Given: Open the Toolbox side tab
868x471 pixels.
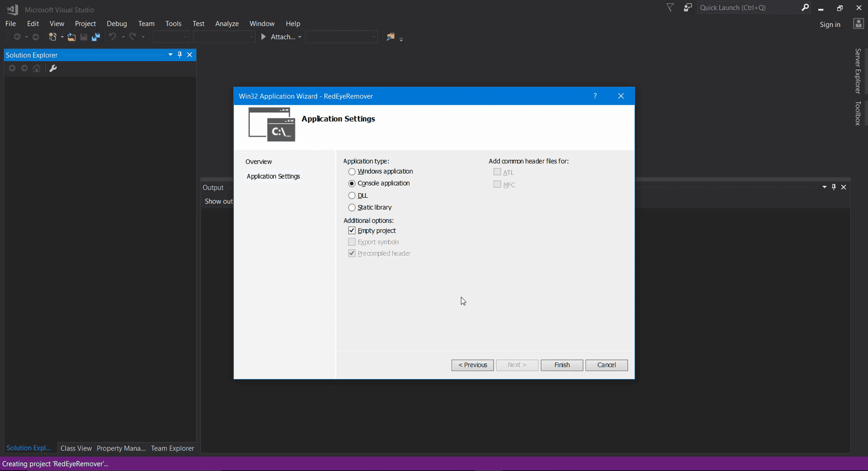Looking at the screenshot, I should coord(858,113).
